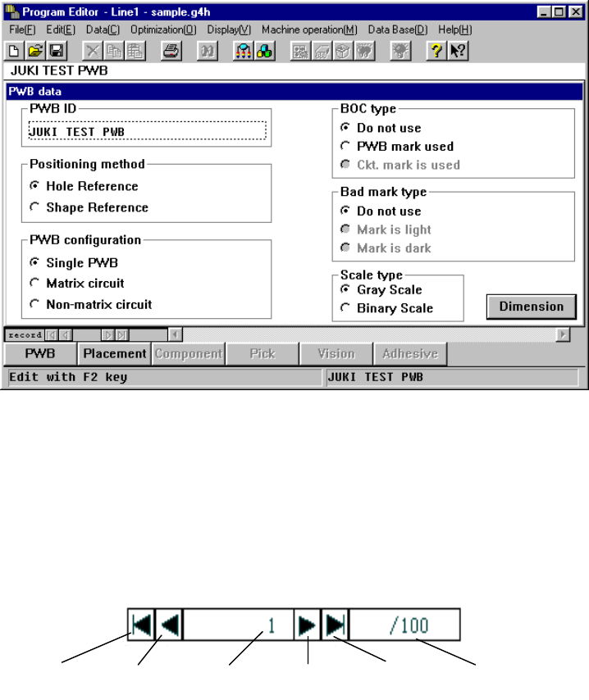Click the Paste toolbar icon
The height and width of the screenshot is (700, 589).
(135, 51)
